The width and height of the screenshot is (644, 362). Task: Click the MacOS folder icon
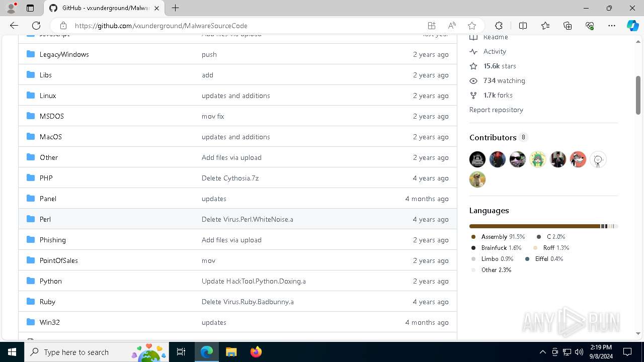click(31, 137)
